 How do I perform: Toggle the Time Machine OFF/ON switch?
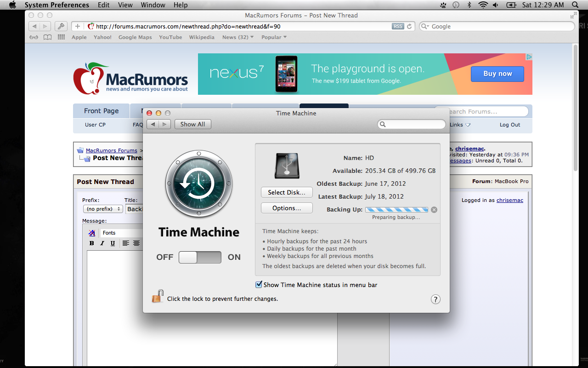coord(200,257)
